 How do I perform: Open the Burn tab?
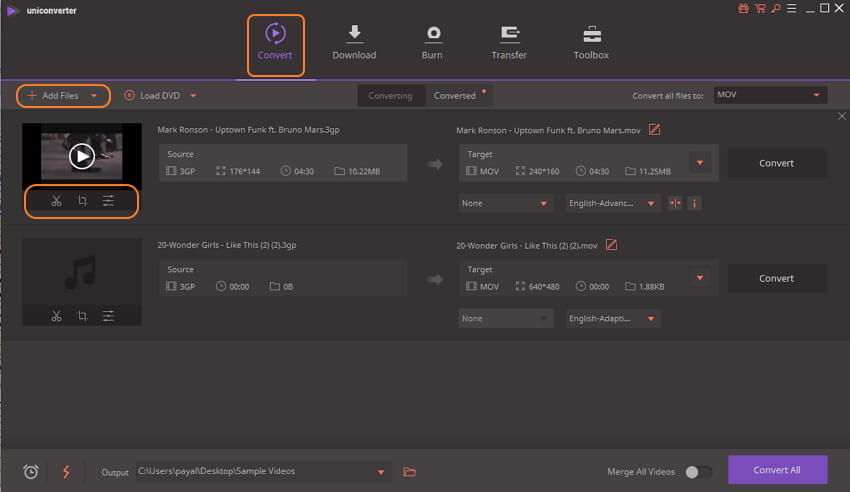click(x=432, y=43)
